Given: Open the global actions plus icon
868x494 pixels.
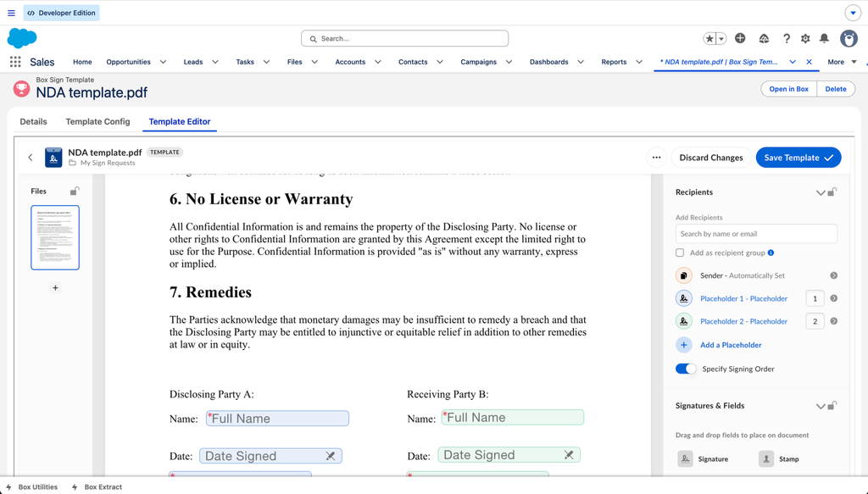Looking at the screenshot, I should 740,38.
